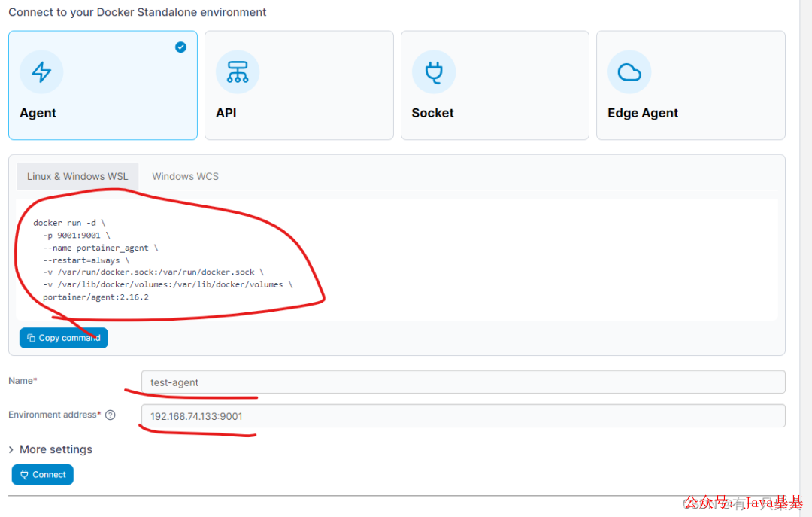Click the Connect to your Docker Standalone heading

pyautogui.click(x=138, y=12)
